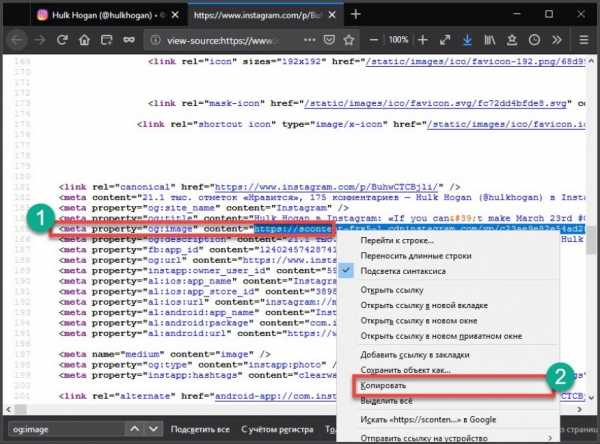
Task: Close the Hulk Hogan tab
Action: tap(175, 15)
